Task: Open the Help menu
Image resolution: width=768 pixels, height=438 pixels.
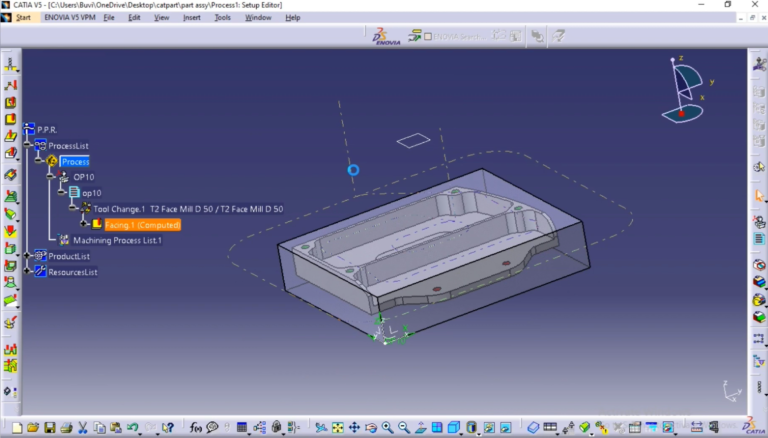Action: (x=292, y=17)
